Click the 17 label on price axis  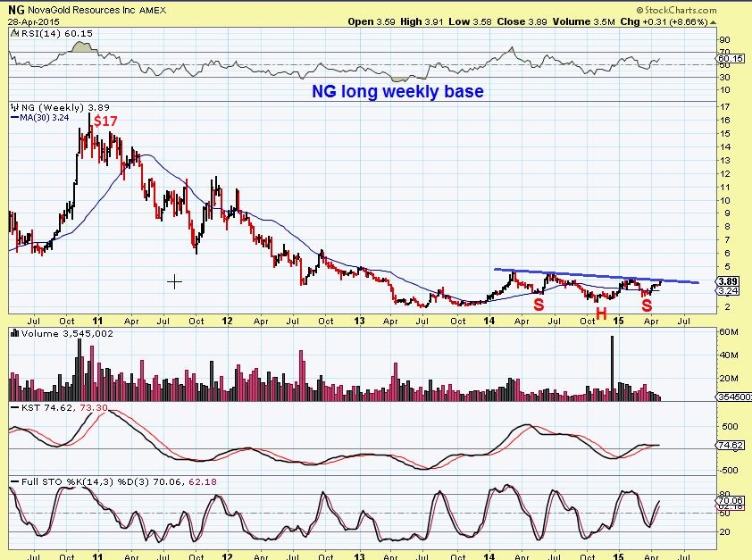point(725,107)
